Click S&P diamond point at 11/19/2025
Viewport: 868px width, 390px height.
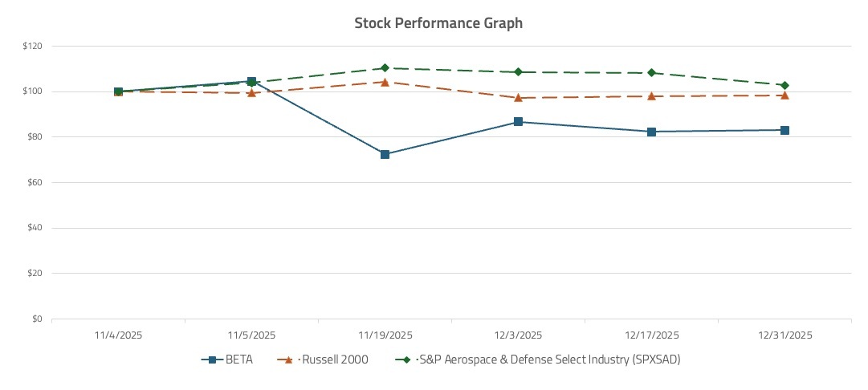pyautogui.click(x=385, y=68)
